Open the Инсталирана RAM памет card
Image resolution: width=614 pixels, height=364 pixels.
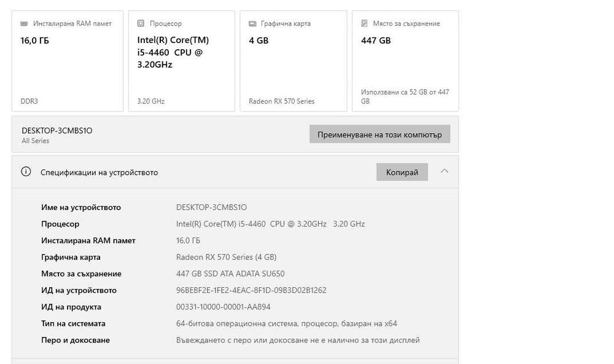68,61
